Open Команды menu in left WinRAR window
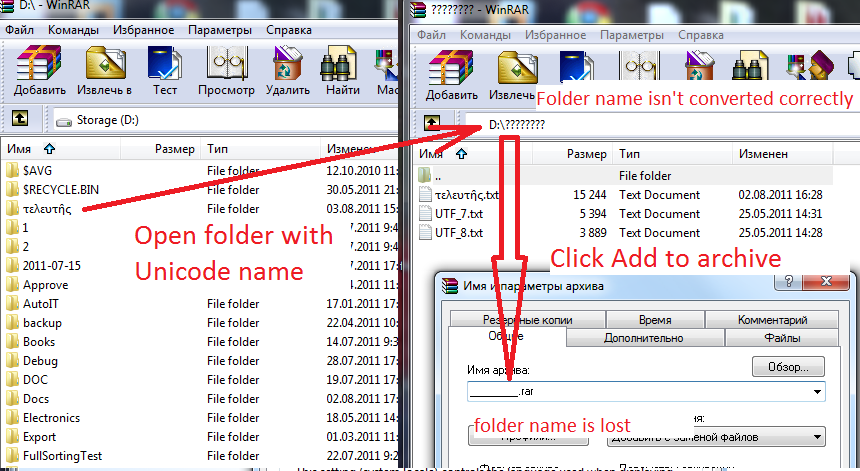 pos(73,30)
